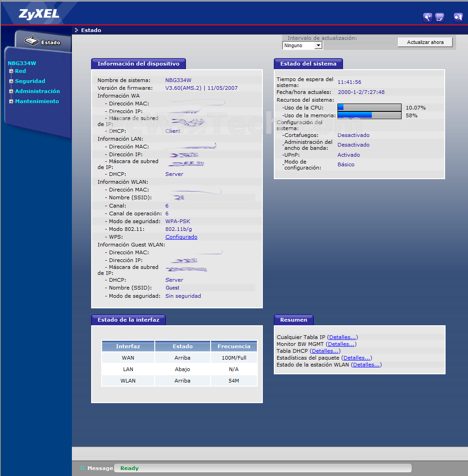468x476 pixels.
Task: Open the Seguridad menu section
Action: tap(30, 81)
